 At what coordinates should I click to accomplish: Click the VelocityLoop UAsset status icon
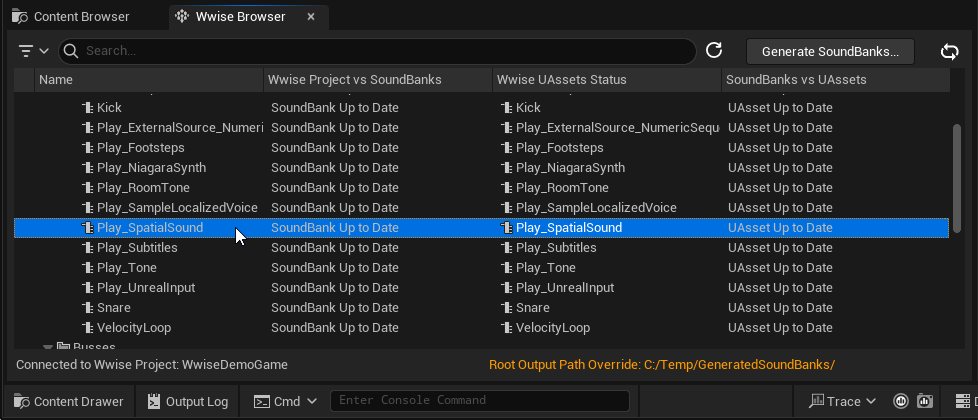click(x=507, y=328)
